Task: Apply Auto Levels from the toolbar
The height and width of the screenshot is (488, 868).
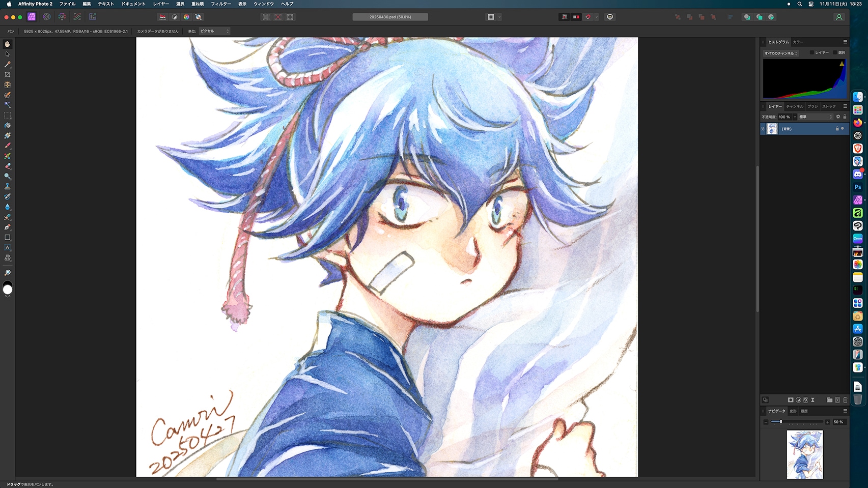Action: 162,17
